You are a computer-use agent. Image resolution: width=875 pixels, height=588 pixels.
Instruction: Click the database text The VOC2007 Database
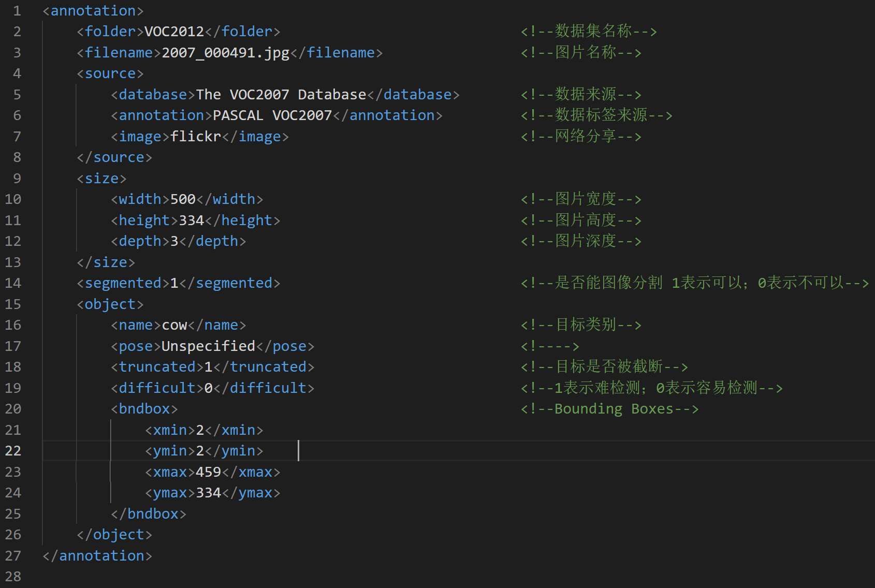[280, 94]
